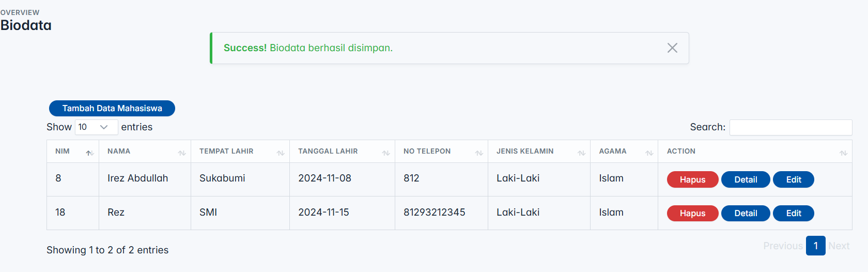Sort by TANGGAL LAHIR sort icon

tap(386, 153)
